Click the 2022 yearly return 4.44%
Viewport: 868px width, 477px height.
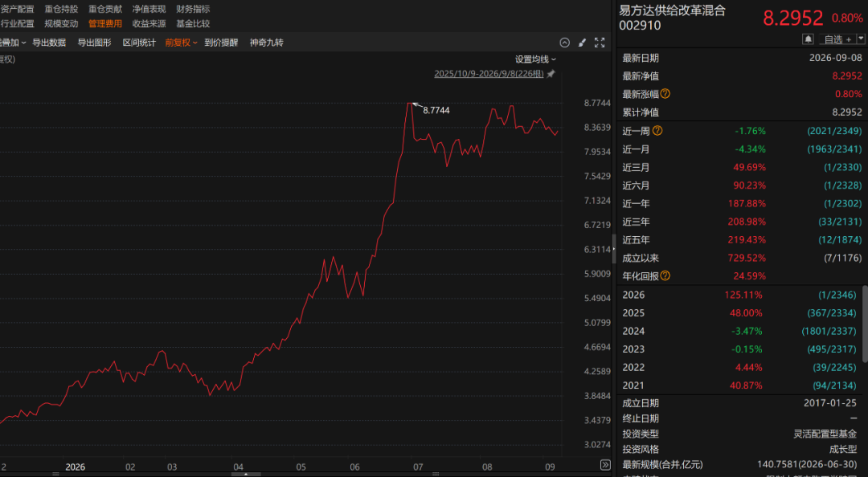tap(748, 367)
